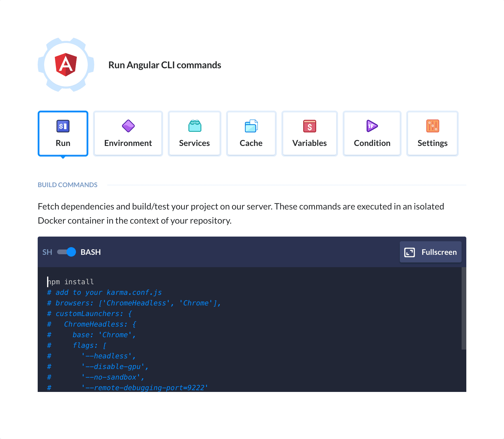The height and width of the screenshot is (439, 504).
Task: Click the Fullscreen expand icon
Action: coord(409,252)
